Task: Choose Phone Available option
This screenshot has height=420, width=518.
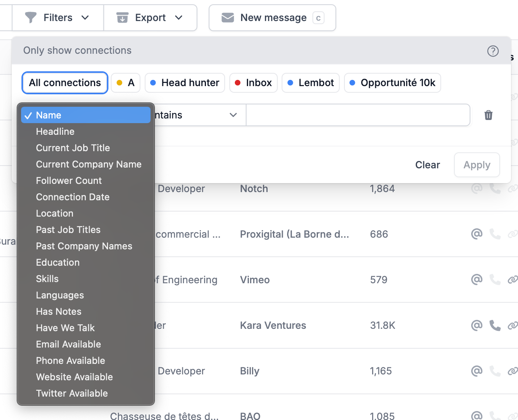Action: click(x=86, y=360)
